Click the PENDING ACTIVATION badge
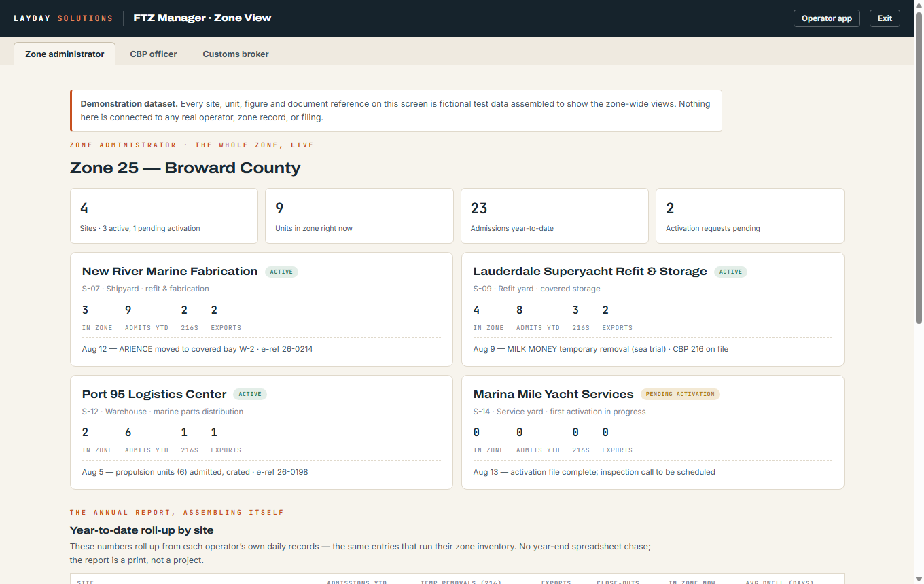The height and width of the screenshot is (584, 924). point(680,394)
